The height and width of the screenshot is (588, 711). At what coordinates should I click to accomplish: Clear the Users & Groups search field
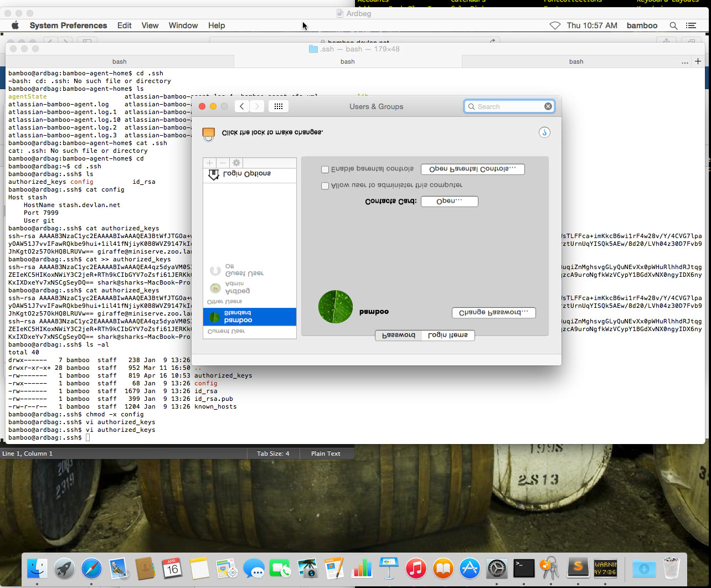coord(548,106)
